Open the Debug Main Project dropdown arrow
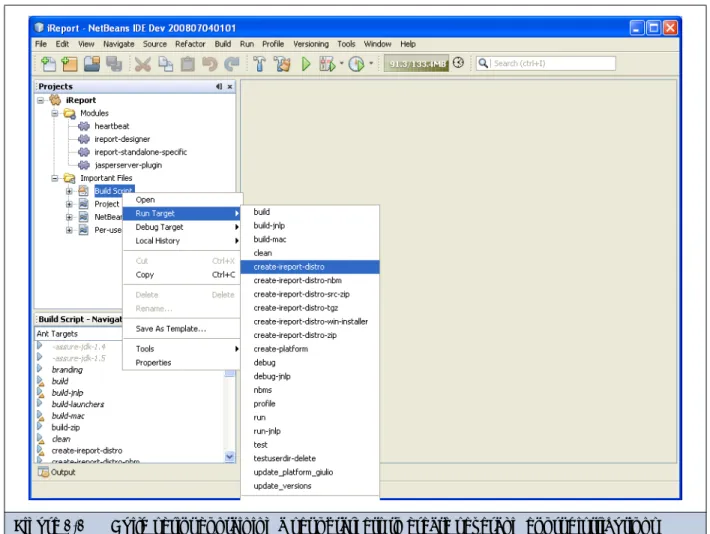Screen dimensions: 710x534 (x=341, y=63)
